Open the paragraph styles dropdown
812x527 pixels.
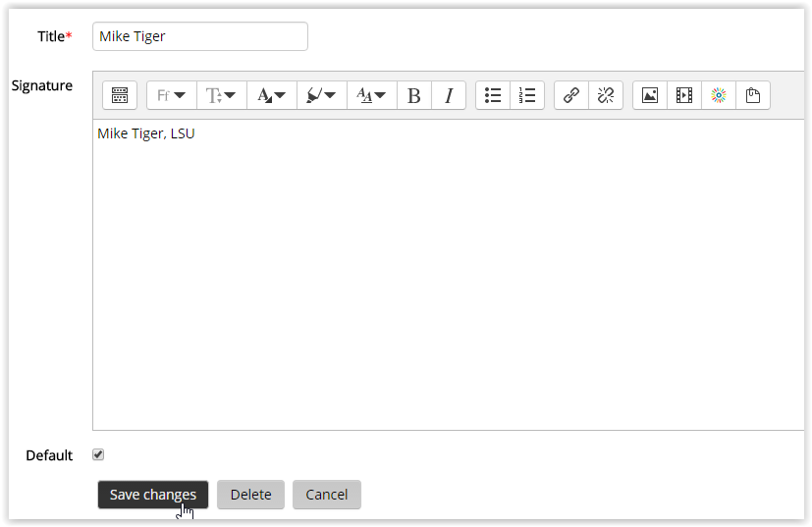click(372, 95)
